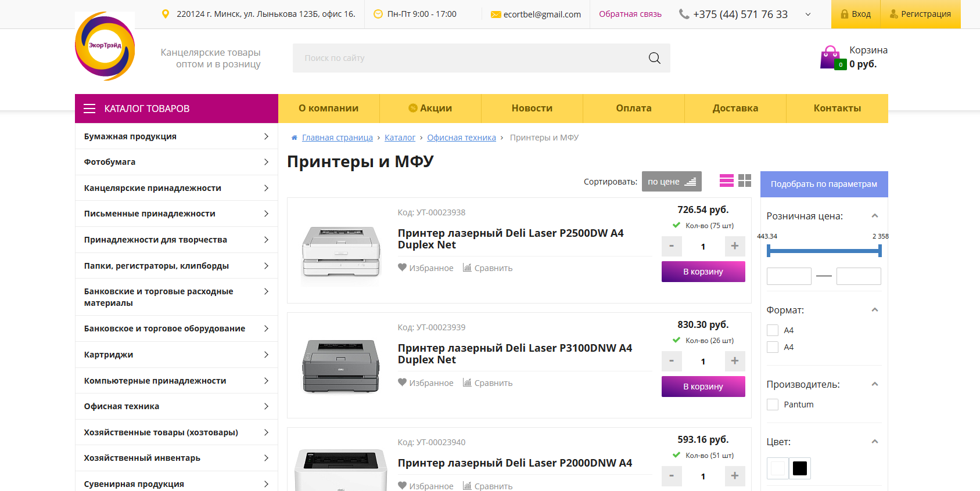Select the black color swatch
This screenshot has height=491, width=980.
pos(800,468)
